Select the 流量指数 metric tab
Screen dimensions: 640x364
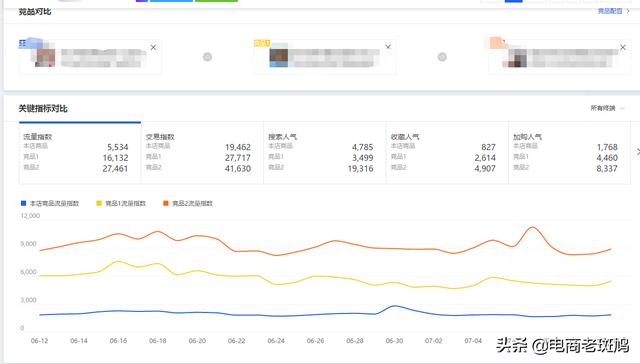coord(80,153)
